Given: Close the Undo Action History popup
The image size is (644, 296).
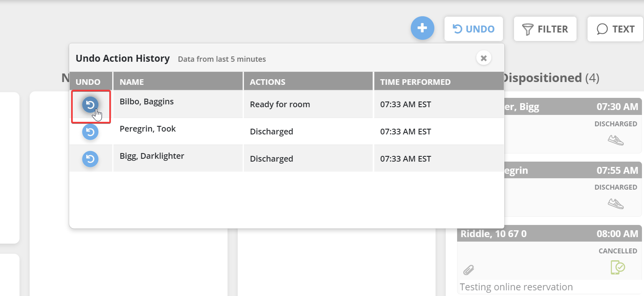Looking at the screenshot, I should [x=484, y=58].
